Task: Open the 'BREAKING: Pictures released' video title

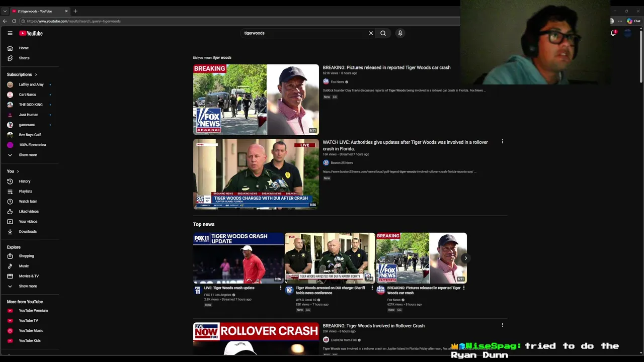Action: coord(386,67)
